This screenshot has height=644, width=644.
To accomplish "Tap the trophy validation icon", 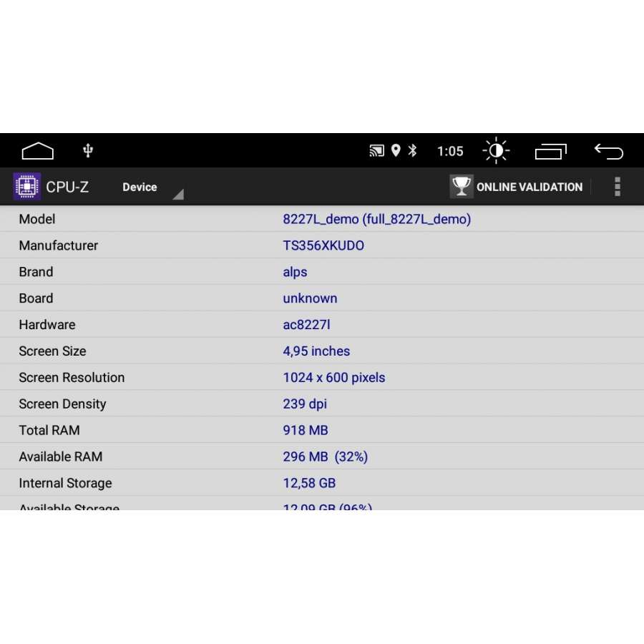I will pyautogui.click(x=462, y=187).
